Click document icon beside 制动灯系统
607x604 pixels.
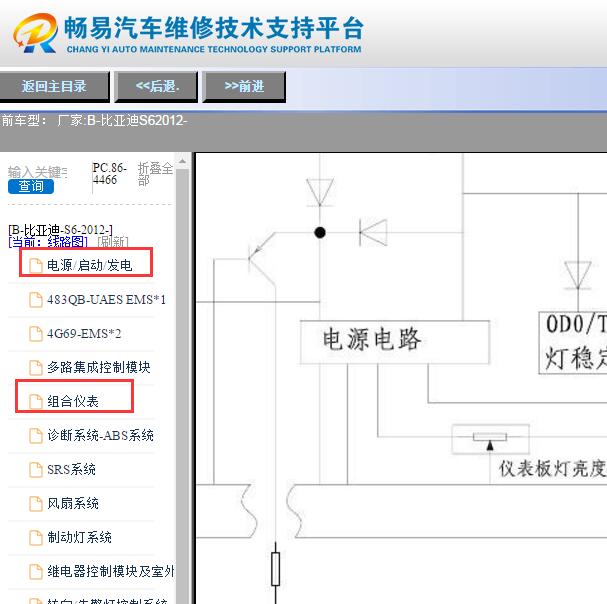coord(36,537)
